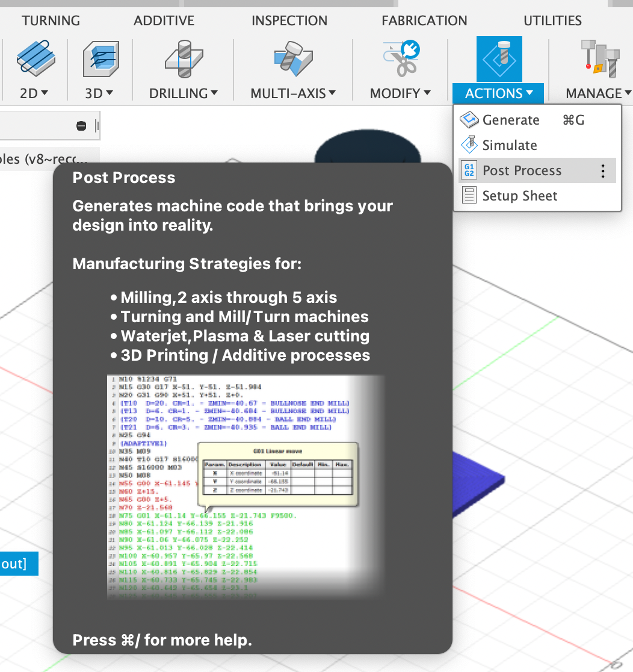
Task: Select the Manage tool library icon
Action: [599, 57]
